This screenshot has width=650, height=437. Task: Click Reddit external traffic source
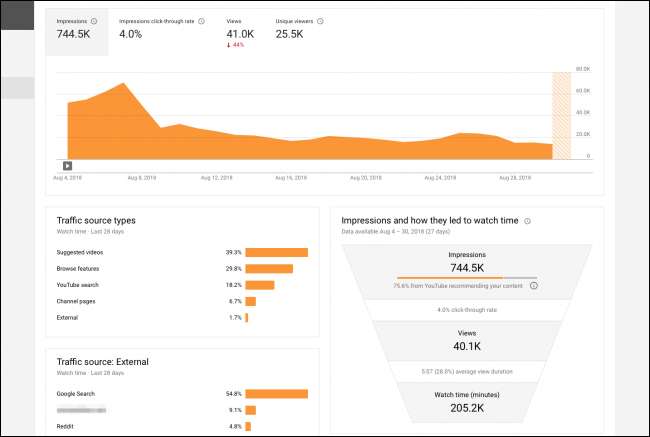click(66, 426)
